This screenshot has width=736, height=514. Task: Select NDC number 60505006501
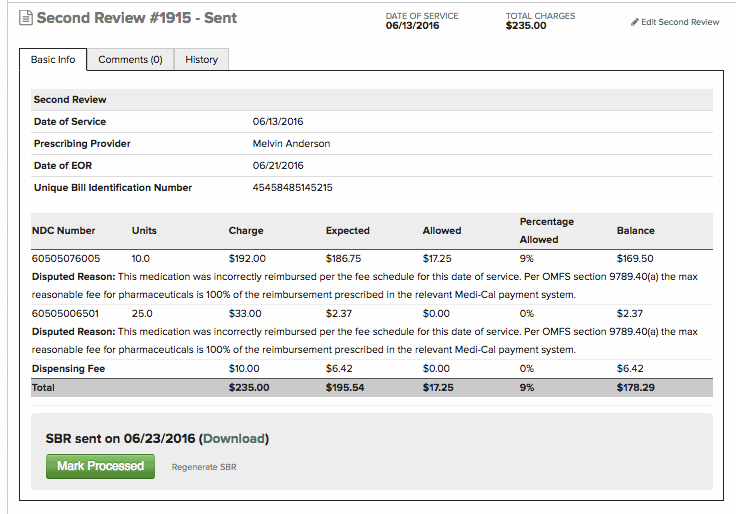(66, 313)
